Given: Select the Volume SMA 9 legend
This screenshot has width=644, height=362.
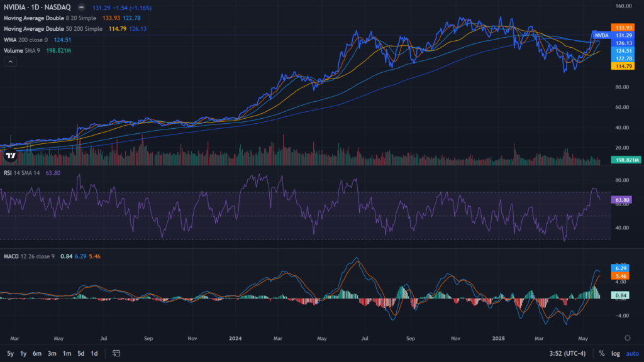Looking at the screenshot, I should pos(22,50).
